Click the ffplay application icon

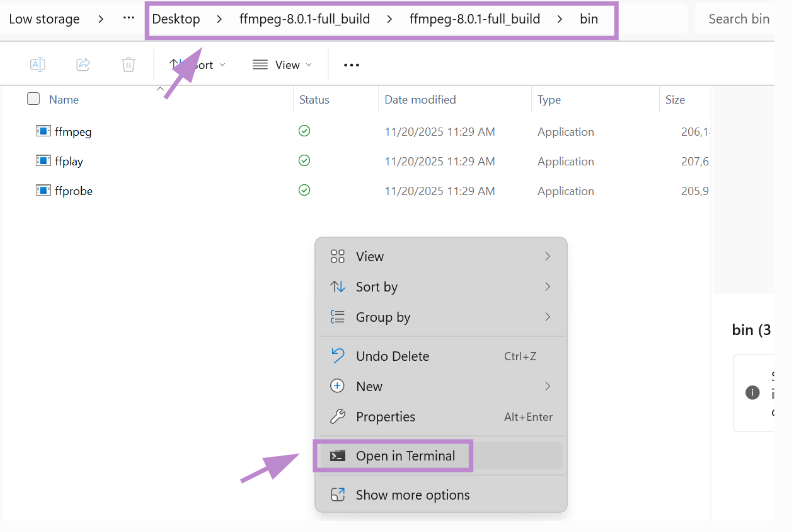(x=43, y=161)
